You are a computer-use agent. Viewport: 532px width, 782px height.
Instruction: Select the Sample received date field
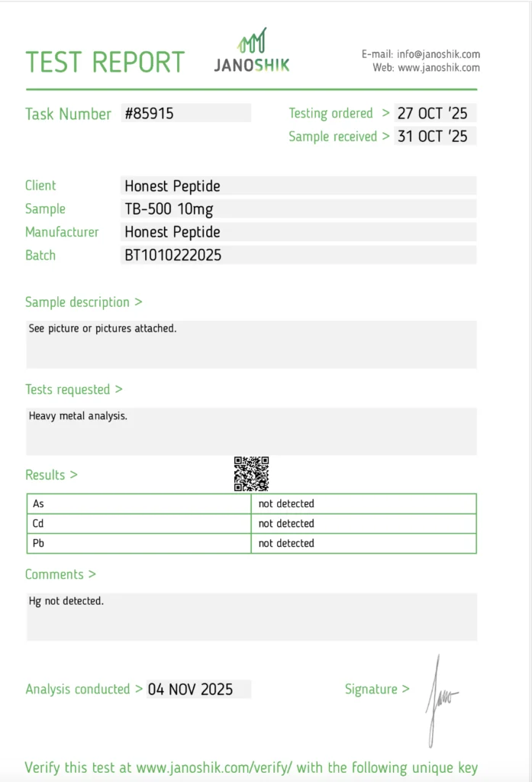[434, 137]
